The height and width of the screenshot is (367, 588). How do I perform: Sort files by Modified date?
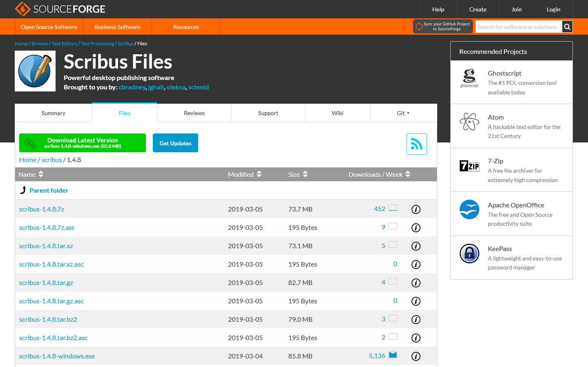point(244,174)
